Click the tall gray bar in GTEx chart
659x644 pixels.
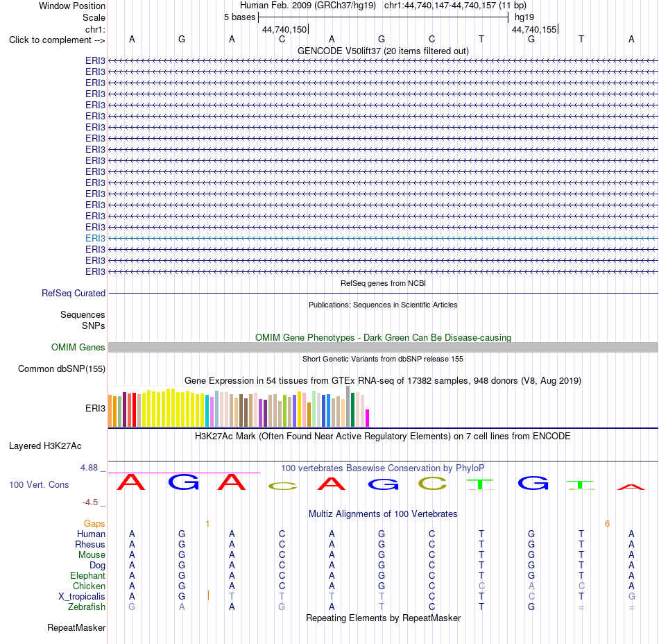click(x=348, y=407)
